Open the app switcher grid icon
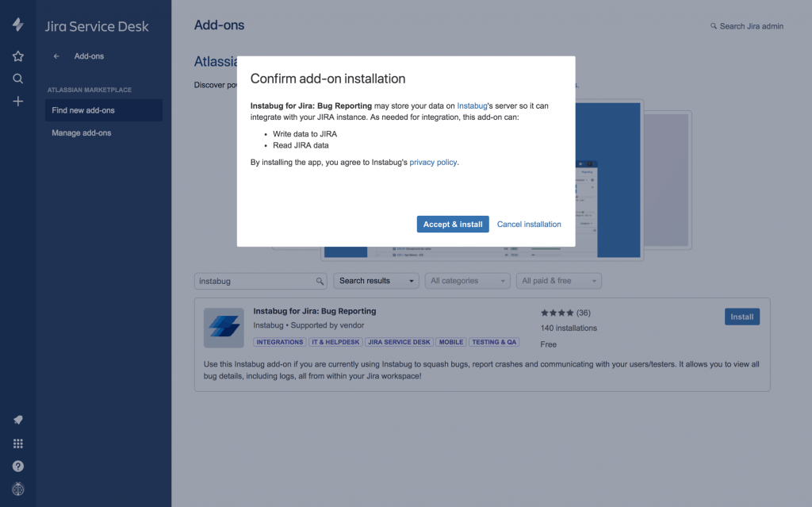This screenshot has height=507, width=812. click(18, 444)
